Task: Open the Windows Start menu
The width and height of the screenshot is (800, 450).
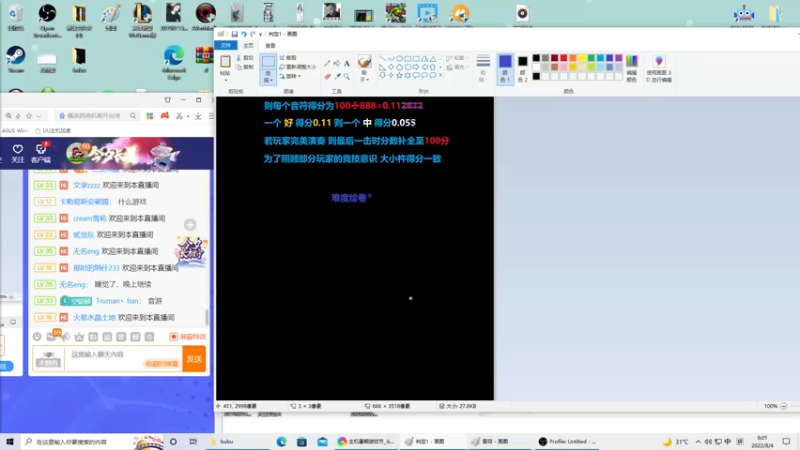Action: pyautogui.click(x=10, y=442)
